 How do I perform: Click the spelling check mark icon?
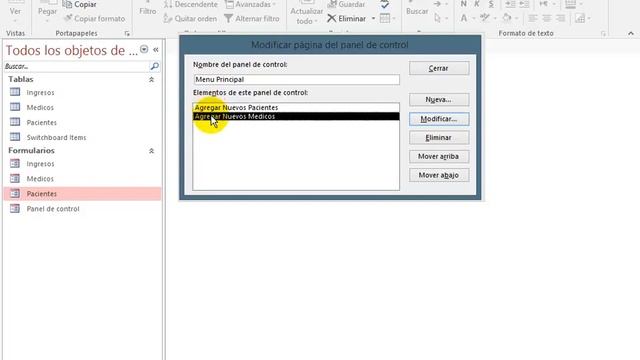[384, 5]
